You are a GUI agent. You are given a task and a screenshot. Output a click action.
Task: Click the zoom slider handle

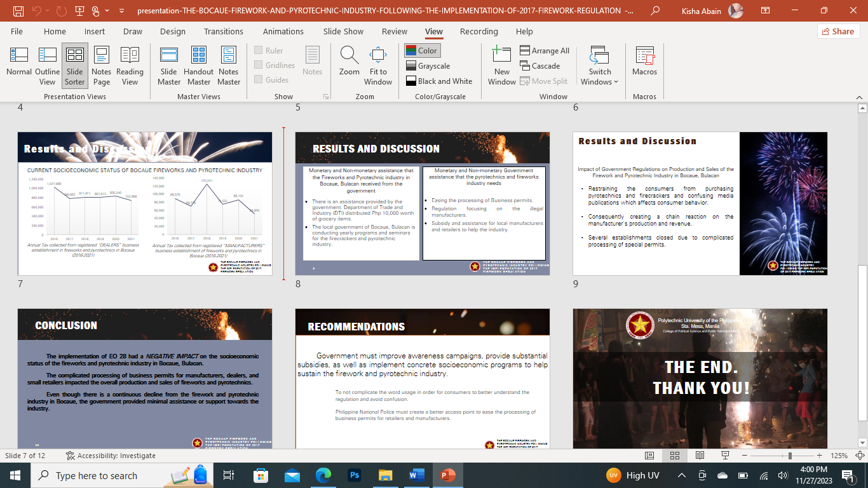coord(790,456)
